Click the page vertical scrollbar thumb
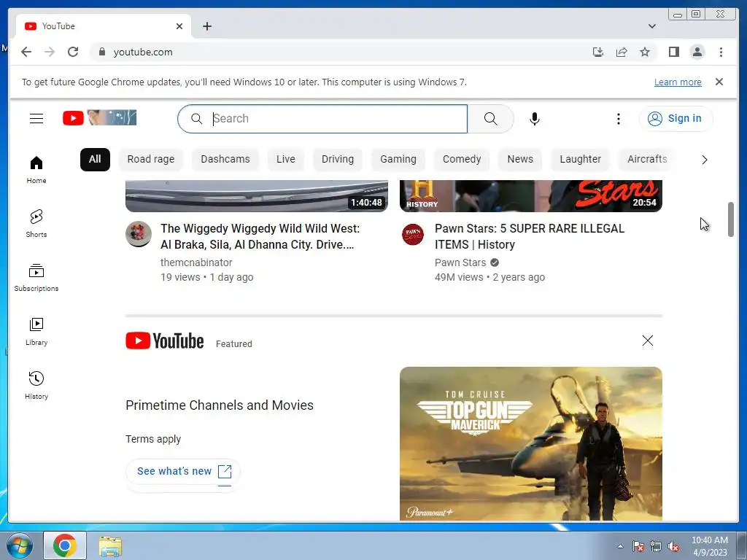 point(731,219)
